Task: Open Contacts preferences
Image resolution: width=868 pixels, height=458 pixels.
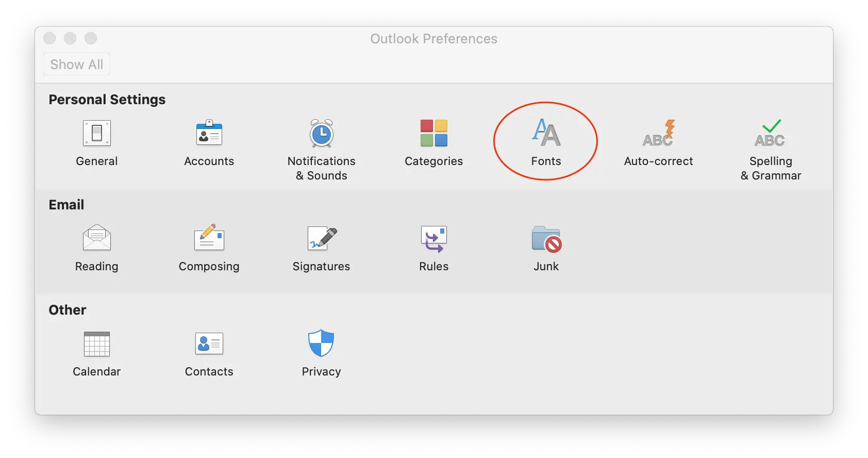Action: click(x=209, y=344)
